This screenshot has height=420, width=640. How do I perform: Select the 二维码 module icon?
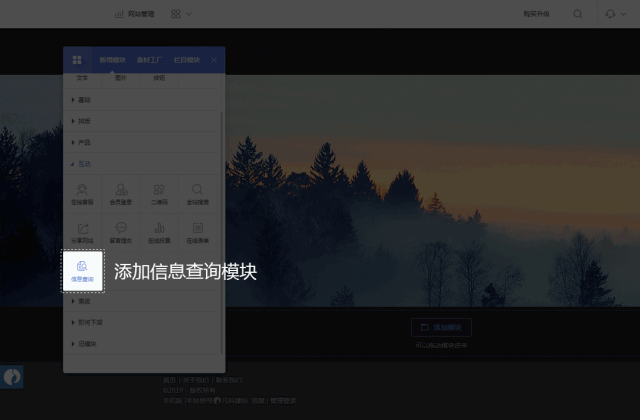pos(159,194)
